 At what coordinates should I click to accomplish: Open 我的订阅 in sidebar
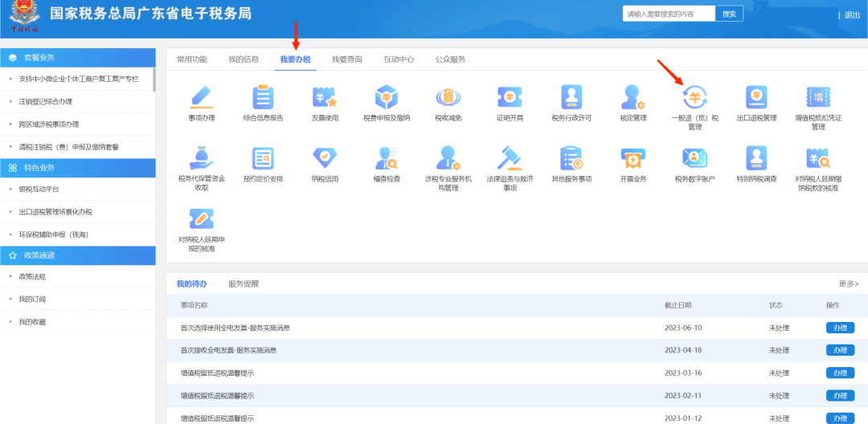tap(32, 299)
